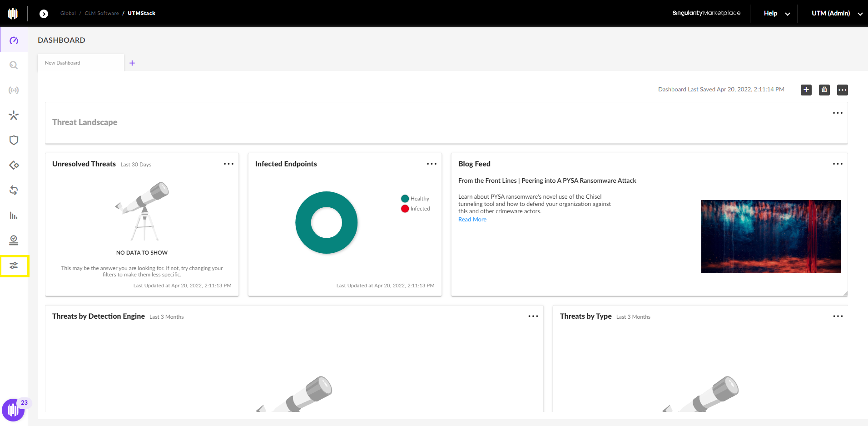Open the Dashboard sidebar icon
The width and height of the screenshot is (868, 426).
pos(14,40)
